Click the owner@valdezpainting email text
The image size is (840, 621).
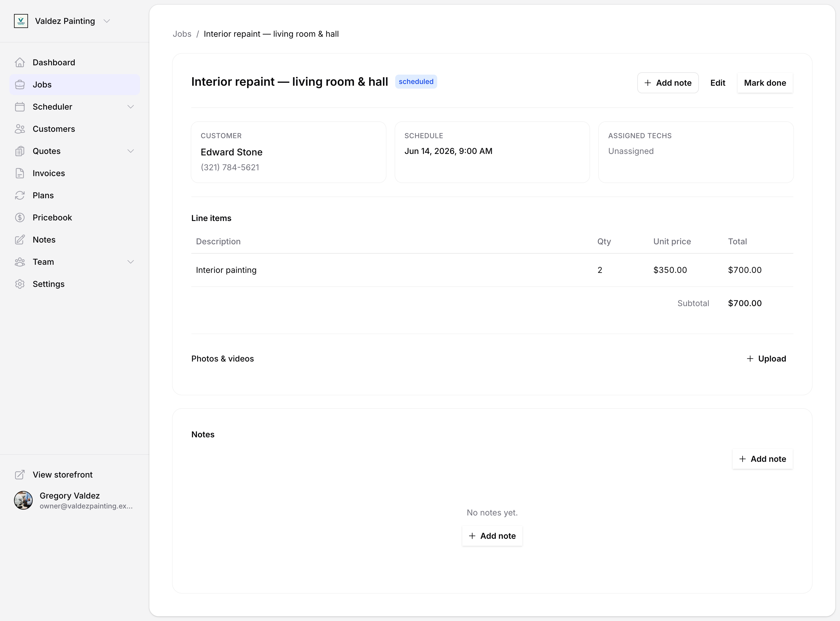[86, 506]
